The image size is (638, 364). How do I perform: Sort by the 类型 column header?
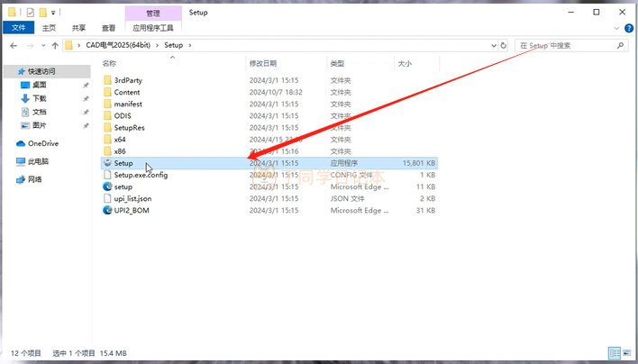point(337,63)
